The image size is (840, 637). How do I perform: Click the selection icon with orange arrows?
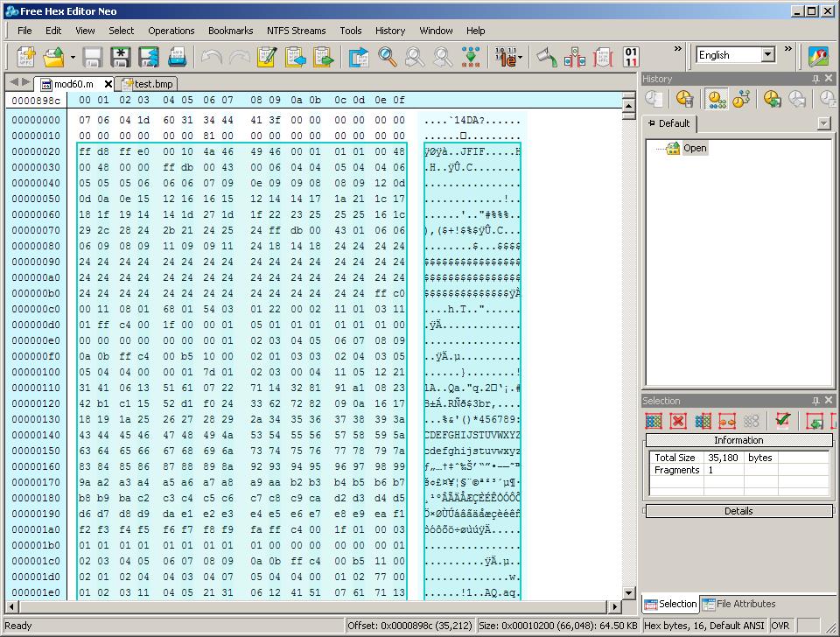[x=727, y=421]
